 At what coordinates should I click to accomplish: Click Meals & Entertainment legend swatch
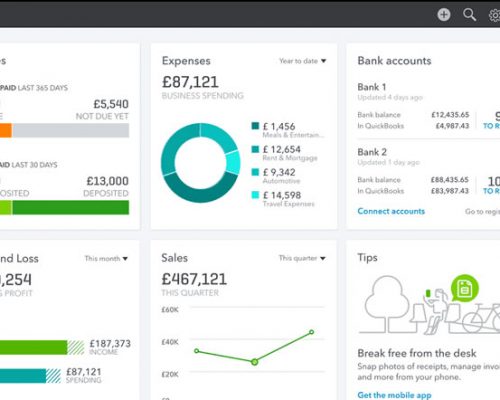(x=255, y=126)
